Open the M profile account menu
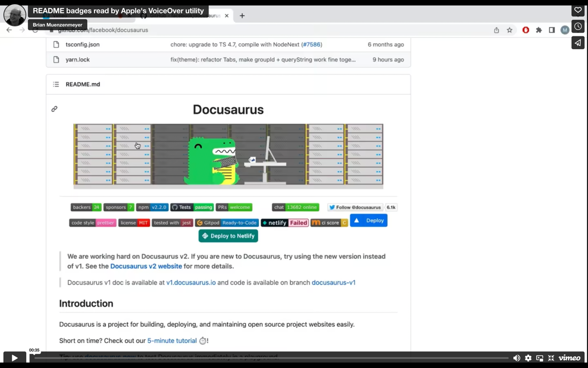The height and width of the screenshot is (368, 588). [564, 30]
